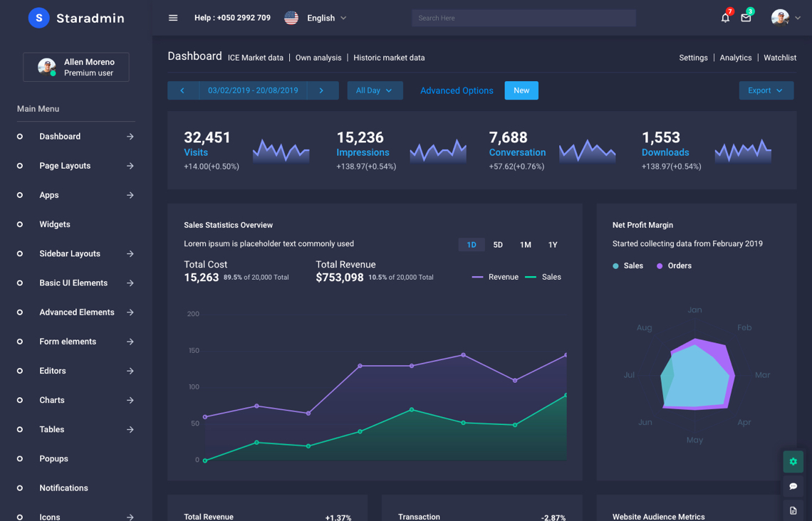This screenshot has height=521, width=812.
Task: Open the chat bubble icon
Action: 793,486
